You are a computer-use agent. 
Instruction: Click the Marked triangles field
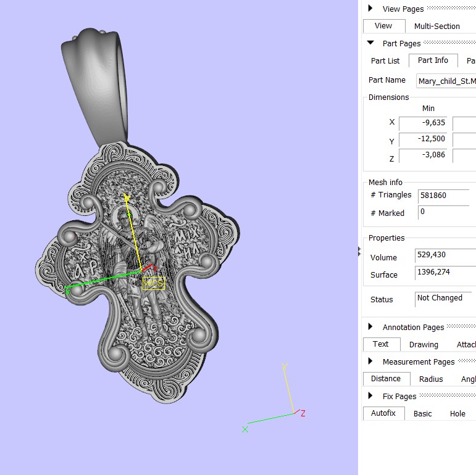click(x=443, y=212)
